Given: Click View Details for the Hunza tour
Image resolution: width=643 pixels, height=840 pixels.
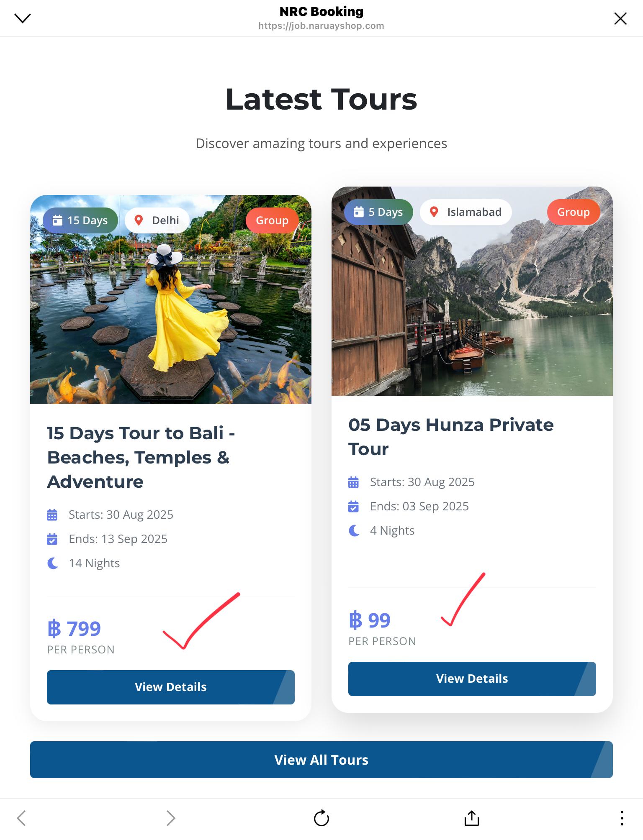Looking at the screenshot, I should tap(472, 679).
